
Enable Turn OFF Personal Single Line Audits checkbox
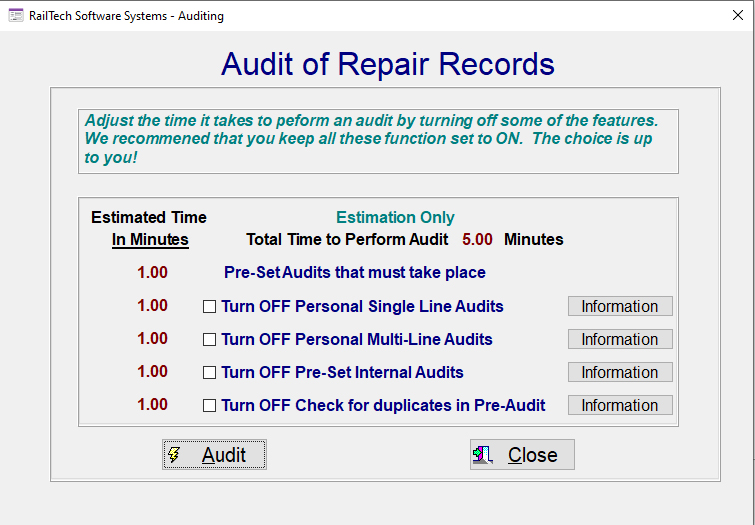pyautogui.click(x=209, y=306)
